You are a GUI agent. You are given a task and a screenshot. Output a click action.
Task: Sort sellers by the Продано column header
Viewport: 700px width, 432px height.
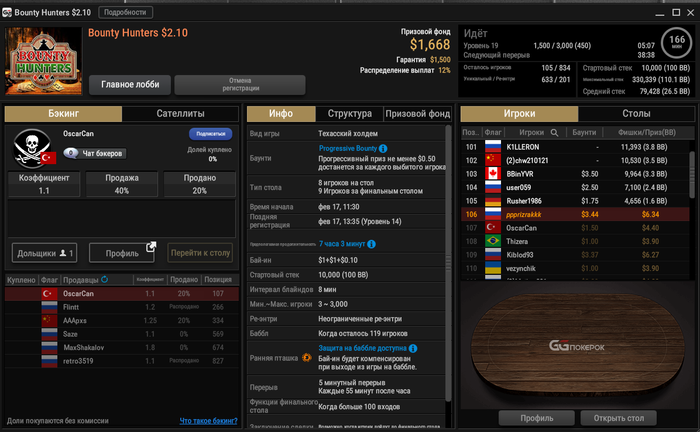(x=183, y=280)
